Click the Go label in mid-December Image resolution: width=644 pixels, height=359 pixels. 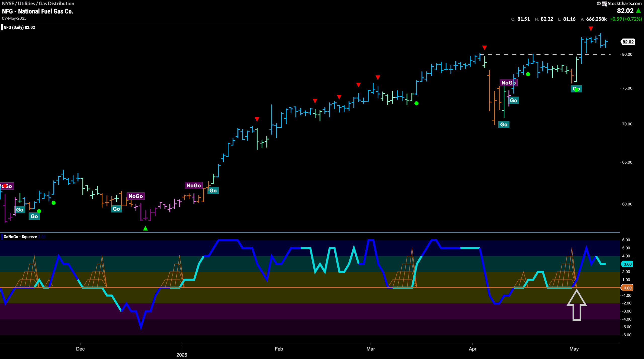(116, 209)
